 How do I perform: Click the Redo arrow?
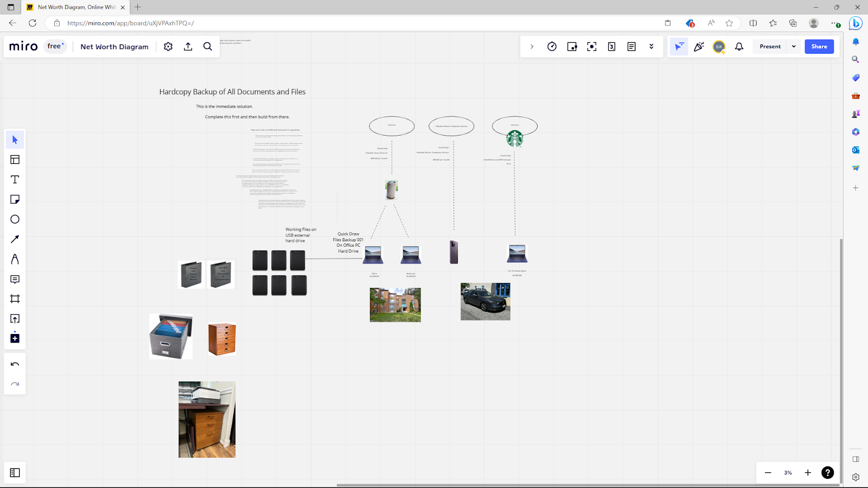click(x=15, y=384)
